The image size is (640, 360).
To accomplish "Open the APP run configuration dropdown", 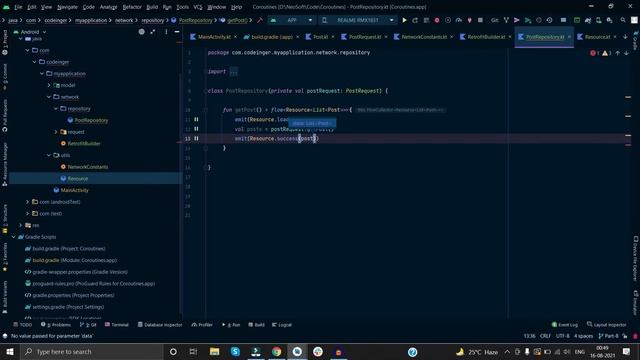I will [x=291, y=20].
